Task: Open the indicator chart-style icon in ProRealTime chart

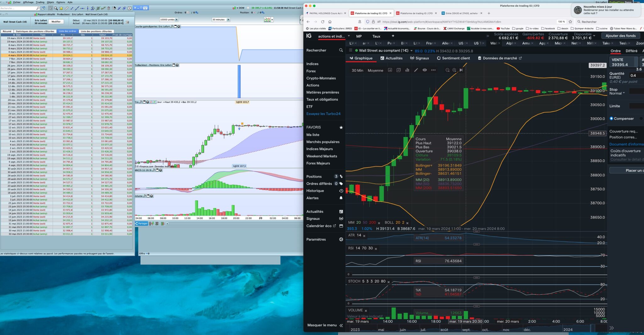Action: [268, 20]
